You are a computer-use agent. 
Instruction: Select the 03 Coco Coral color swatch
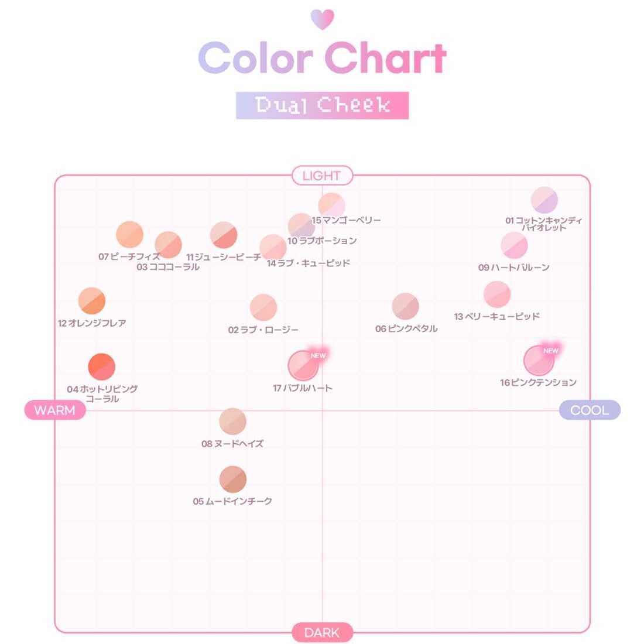tap(168, 245)
